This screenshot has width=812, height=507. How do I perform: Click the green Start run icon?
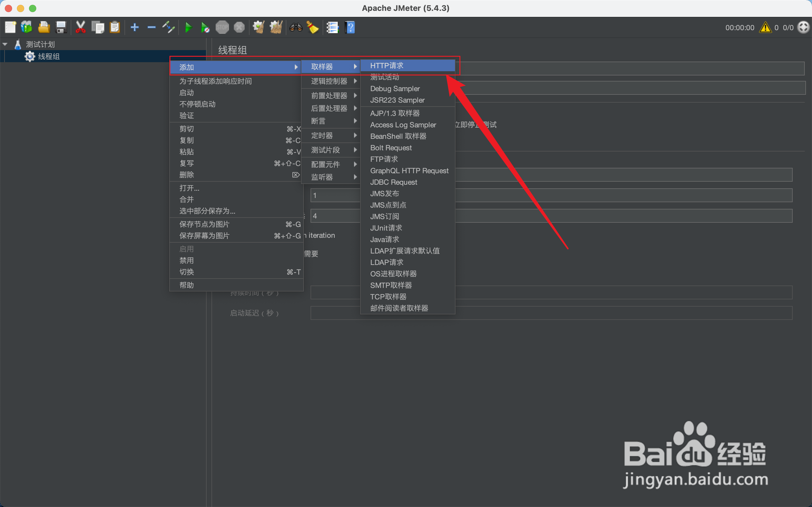pos(188,27)
